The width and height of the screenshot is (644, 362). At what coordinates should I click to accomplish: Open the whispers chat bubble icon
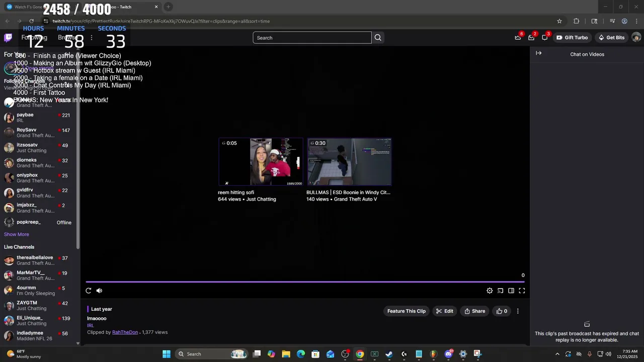545,38
